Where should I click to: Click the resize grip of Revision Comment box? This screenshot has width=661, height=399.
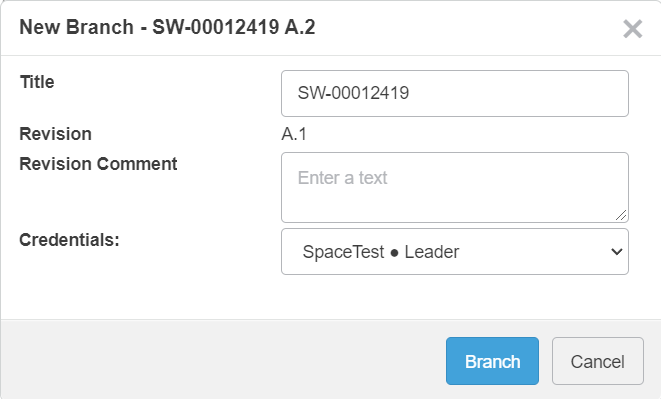click(621, 215)
